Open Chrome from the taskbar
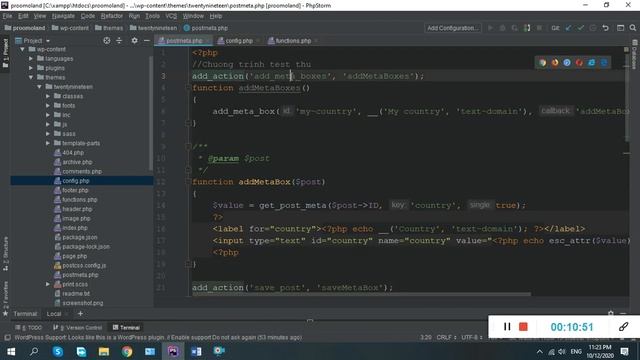Screen dimensions: 640x360 [127, 351]
